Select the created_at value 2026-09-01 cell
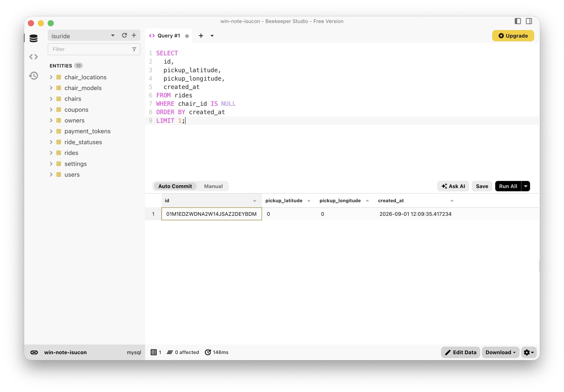The image size is (564, 392). 415,214
